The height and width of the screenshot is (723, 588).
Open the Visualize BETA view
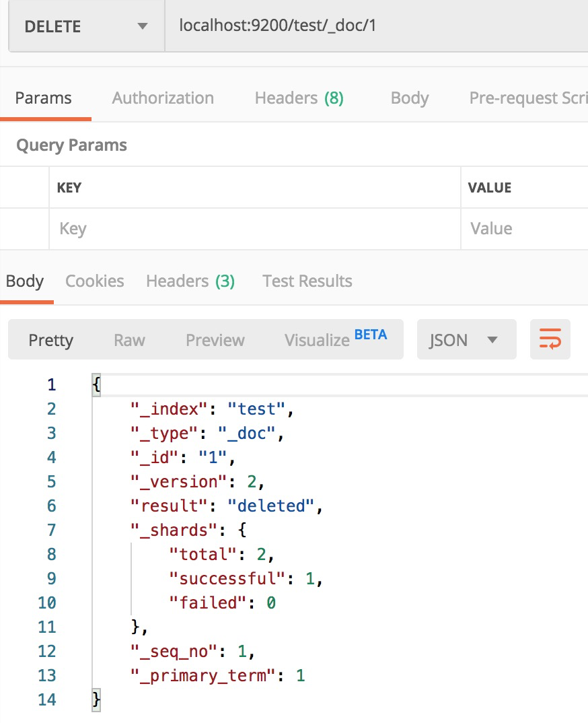tap(335, 339)
